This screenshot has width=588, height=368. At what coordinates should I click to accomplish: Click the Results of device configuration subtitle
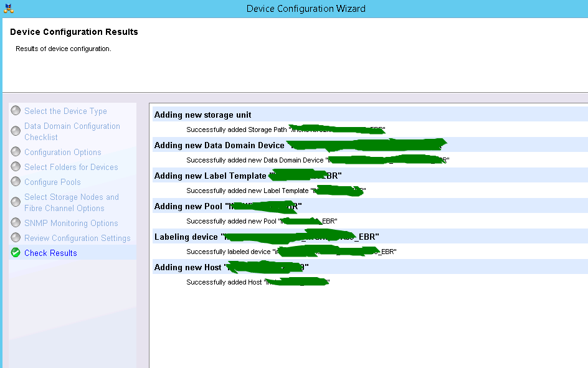point(64,49)
